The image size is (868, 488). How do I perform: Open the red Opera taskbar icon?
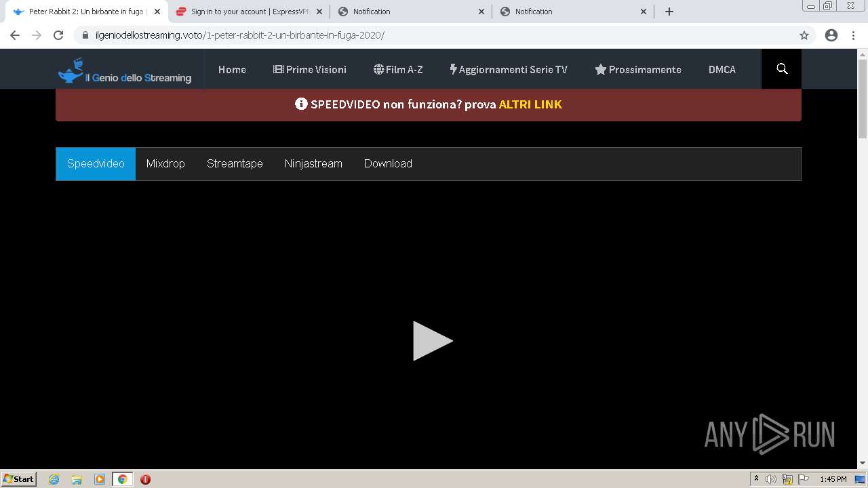(145, 479)
